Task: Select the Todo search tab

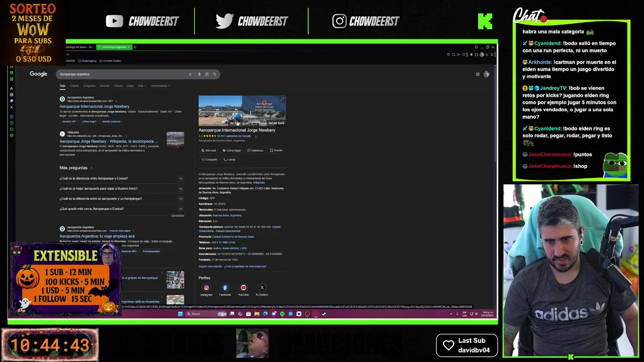Action: click(62, 86)
